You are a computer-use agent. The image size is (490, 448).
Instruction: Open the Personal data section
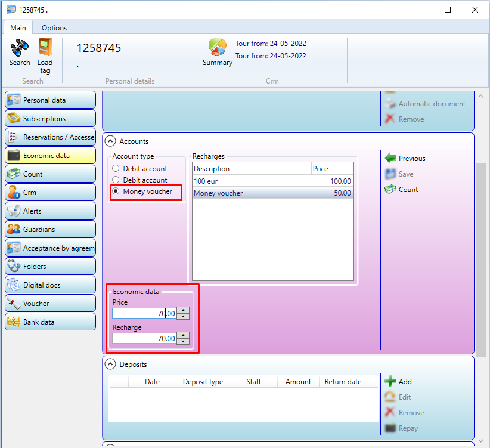pos(50,100)
